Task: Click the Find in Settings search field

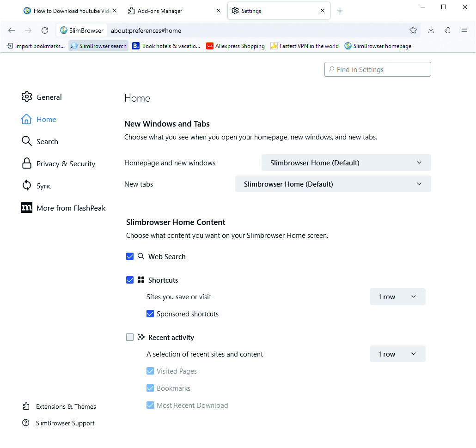Action: [x=378, y=69]
